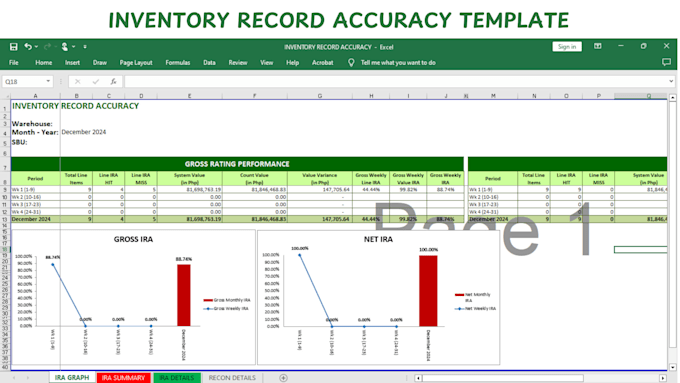The height and width of the screenshot is (383, 680).
Task: Open the comments speech bubble icon
Action: tap(667, 62)
